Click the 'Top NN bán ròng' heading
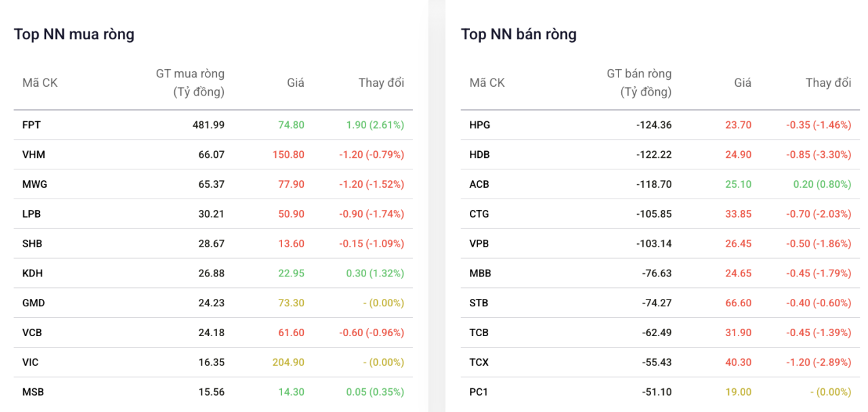The width and height of the screenshot is (868, 412). point(519,35)
